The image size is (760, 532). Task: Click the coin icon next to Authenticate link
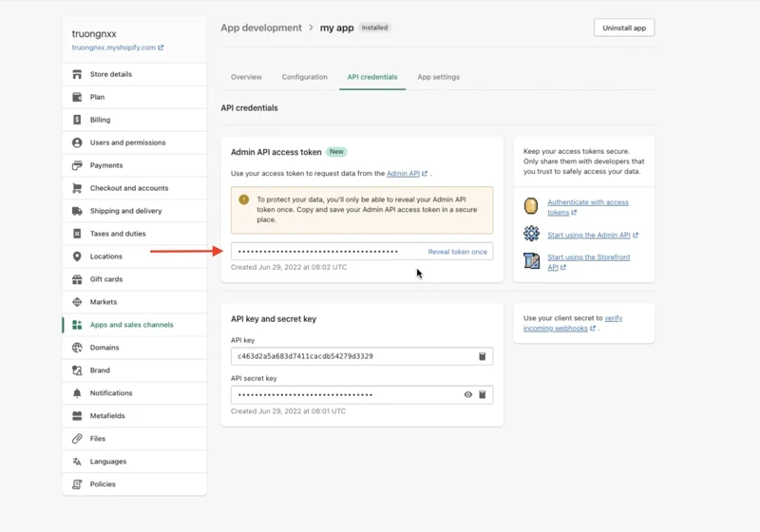[531, 206]
